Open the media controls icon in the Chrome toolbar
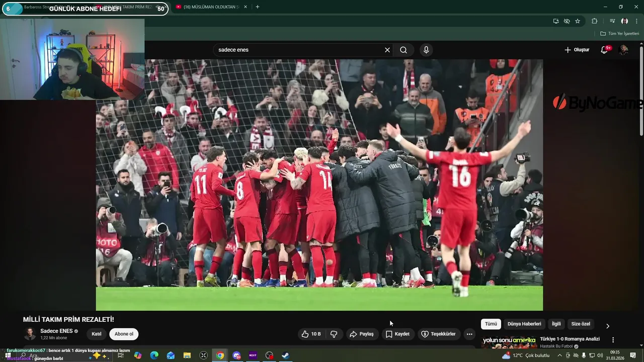The width and height of the screenshot is (644, 362). click(x=612, y=21)
